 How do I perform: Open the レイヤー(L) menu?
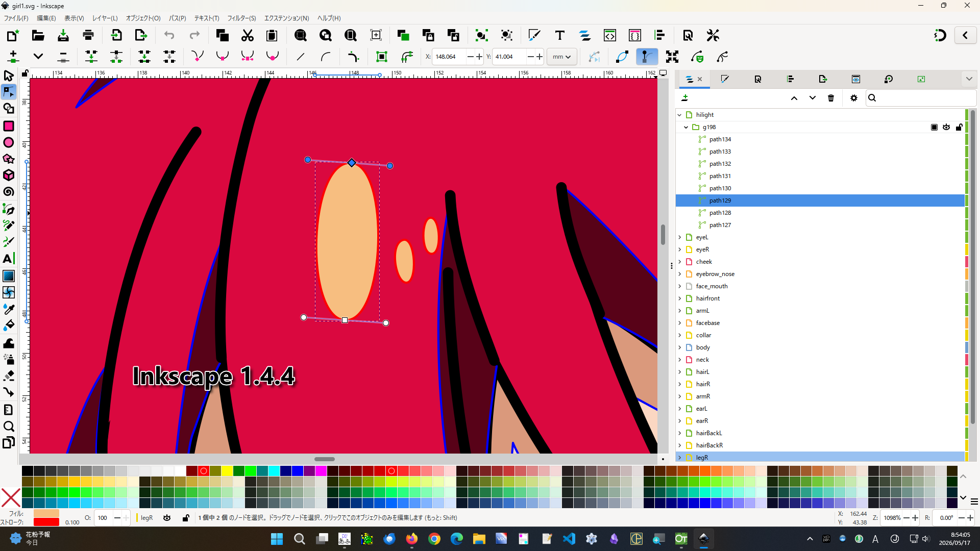[105, 18]
